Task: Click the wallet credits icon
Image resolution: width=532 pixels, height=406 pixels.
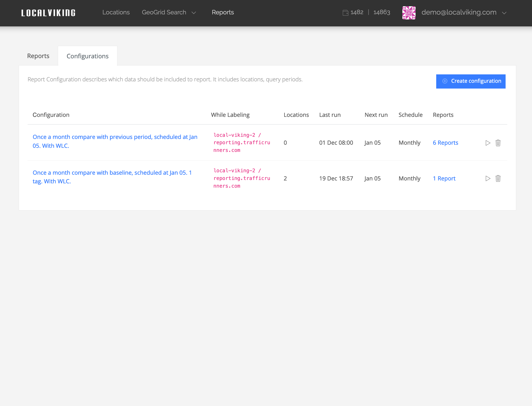Action: [345, 12]
